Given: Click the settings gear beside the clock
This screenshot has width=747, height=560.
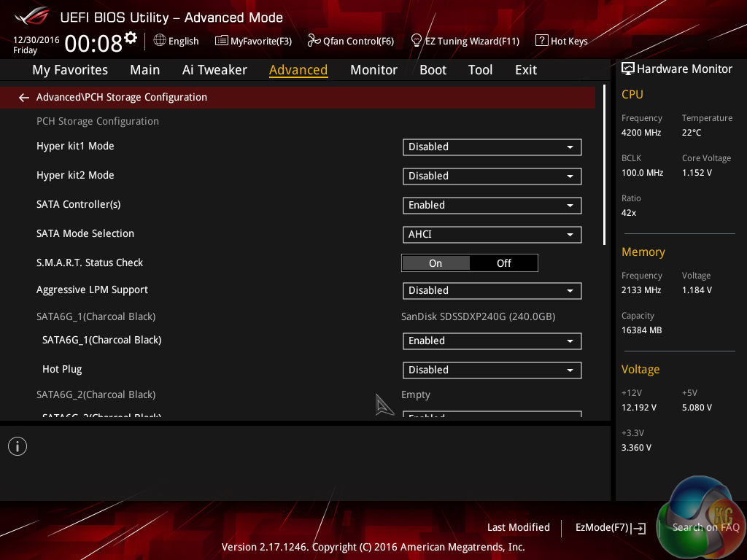Looking at the screenshot, I should pos(131,37).
